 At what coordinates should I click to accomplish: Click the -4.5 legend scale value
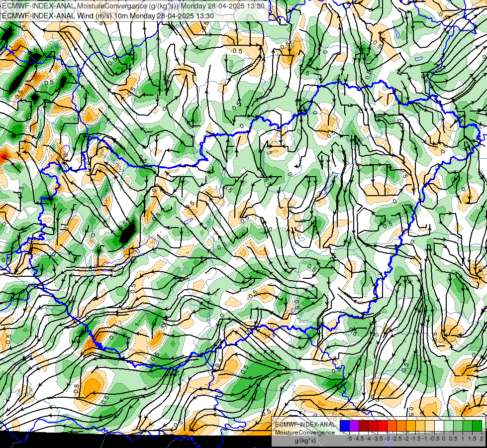point(359,439)
